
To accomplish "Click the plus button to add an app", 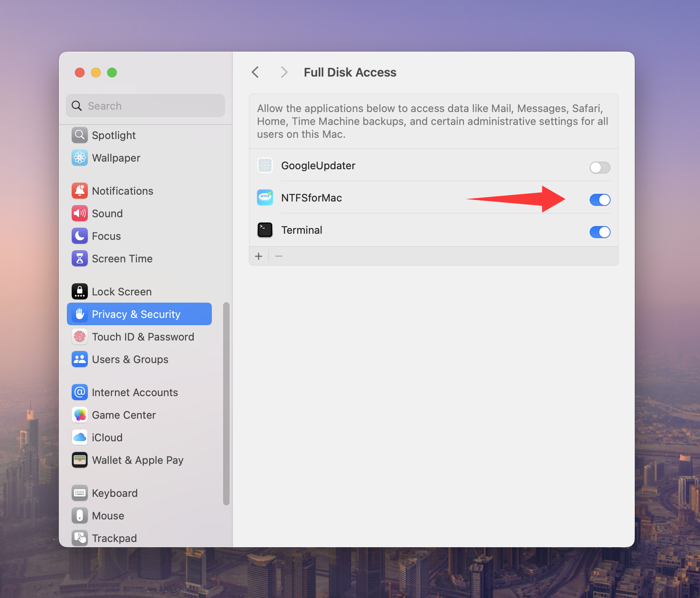I will pos(259,256).
